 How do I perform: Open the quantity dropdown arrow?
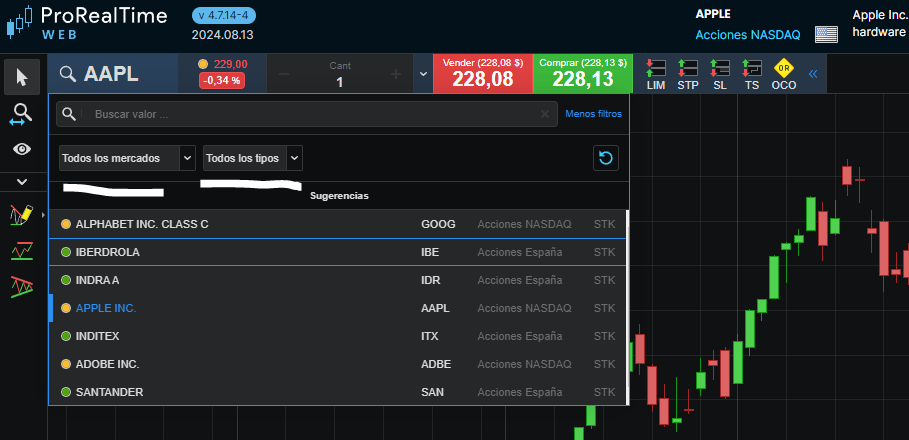[x=423, y=74]
